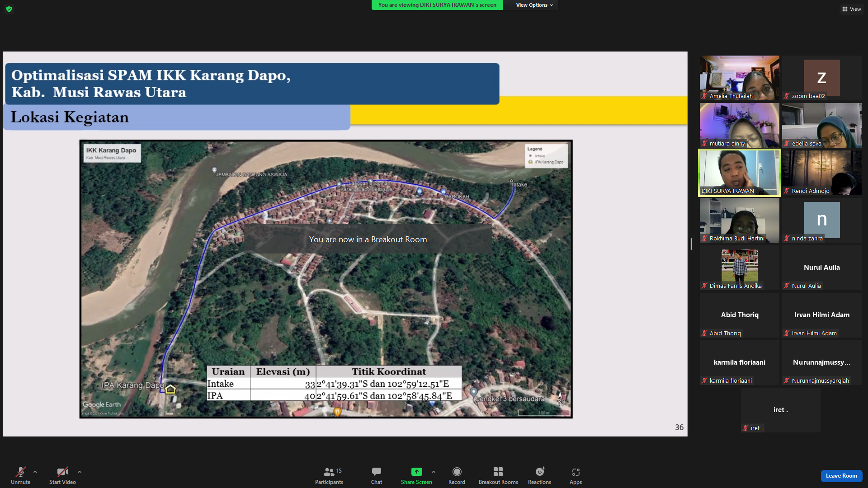868x488 pixels.
Task: Click the muted mic icon on karmila floriaani
Action: point(704,380)
